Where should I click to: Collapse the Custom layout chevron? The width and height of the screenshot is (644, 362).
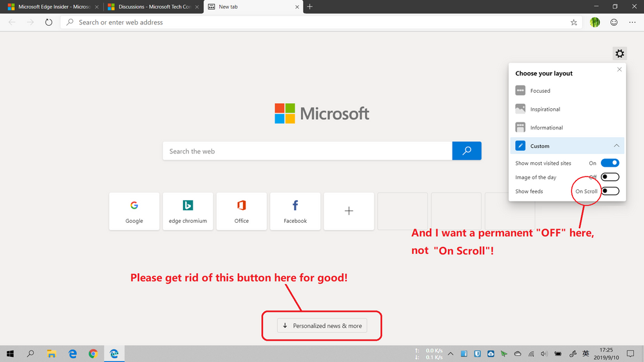click(616, 146)
